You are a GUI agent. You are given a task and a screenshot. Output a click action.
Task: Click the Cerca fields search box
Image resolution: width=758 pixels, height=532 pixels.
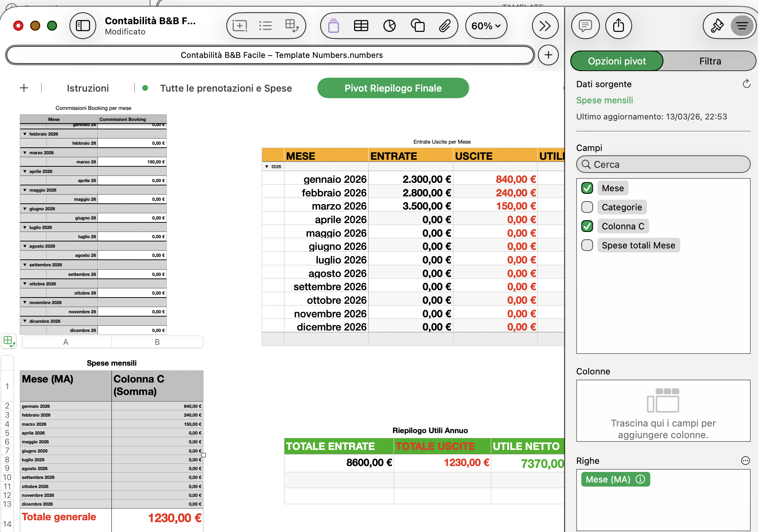(x=663, y=165)
